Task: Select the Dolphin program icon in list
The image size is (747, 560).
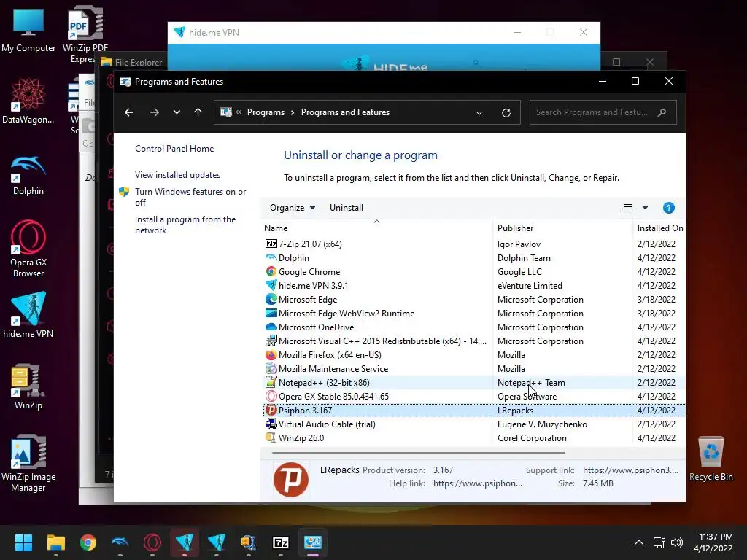Action: pos(271,257)
